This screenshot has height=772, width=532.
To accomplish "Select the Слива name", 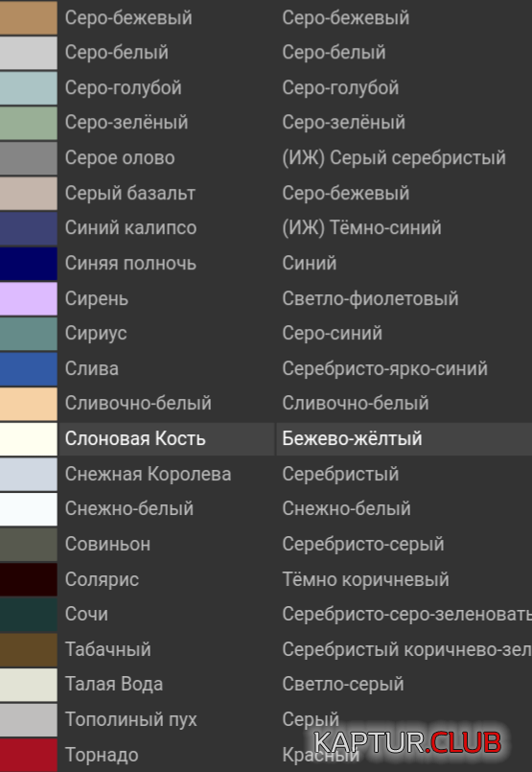I will coord(91,369).
